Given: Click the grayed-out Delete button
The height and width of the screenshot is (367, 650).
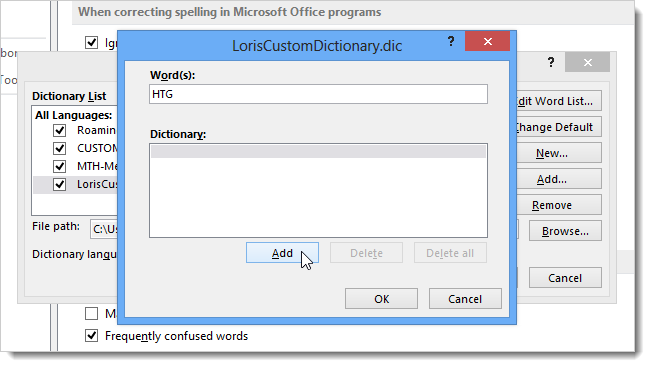Looking at the screenshot, I should (366, 253).
